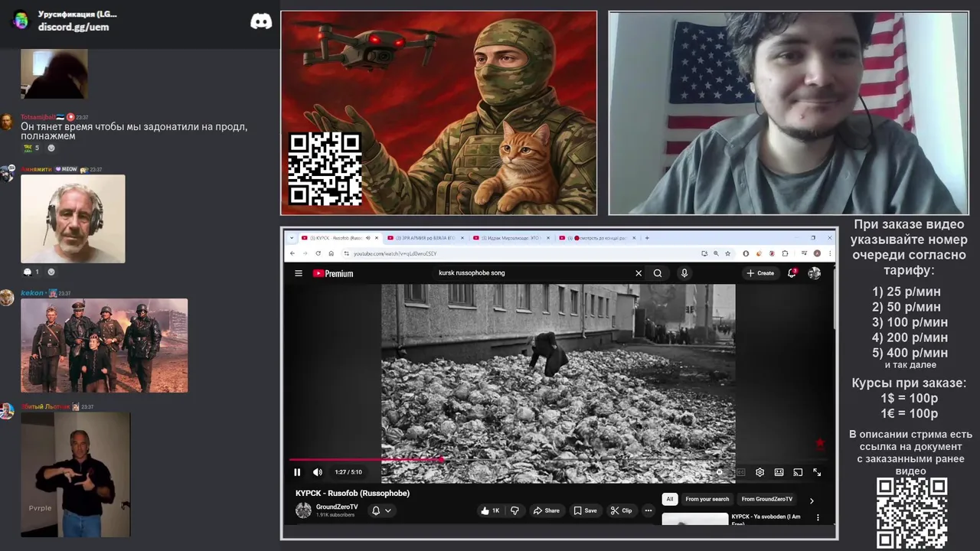The width and height of the screenshot is (980, 551).
Task: Toggle closed captions CC button
Action: tap(740, 472)
